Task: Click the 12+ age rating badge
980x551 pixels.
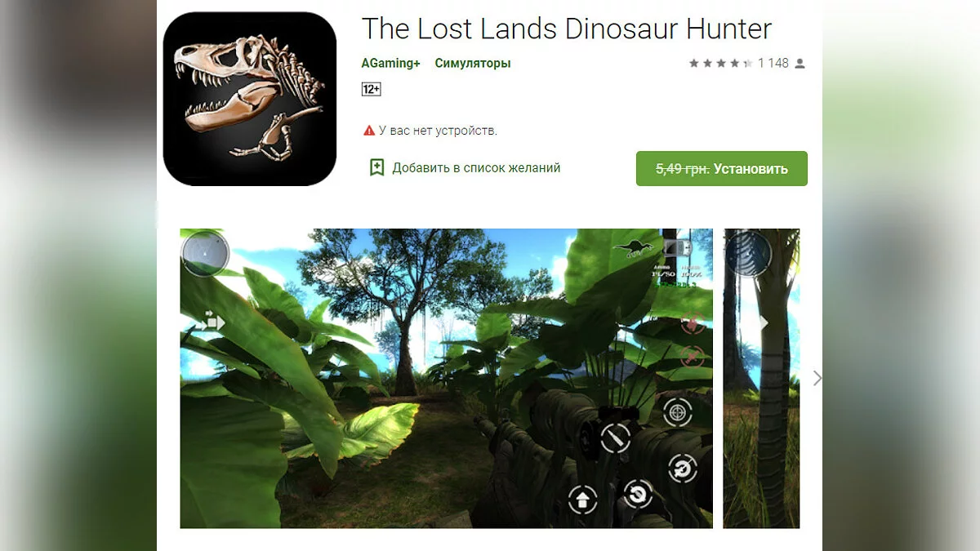Action: pyautogui.click(x=372, y=89)
